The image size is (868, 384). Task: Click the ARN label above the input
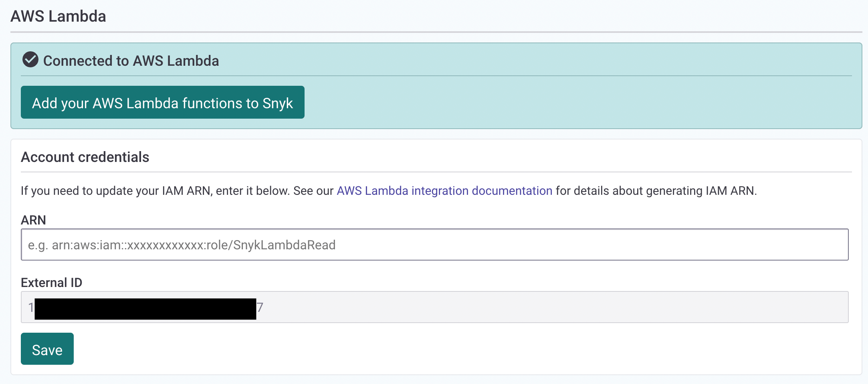click(x=34, y=220)
